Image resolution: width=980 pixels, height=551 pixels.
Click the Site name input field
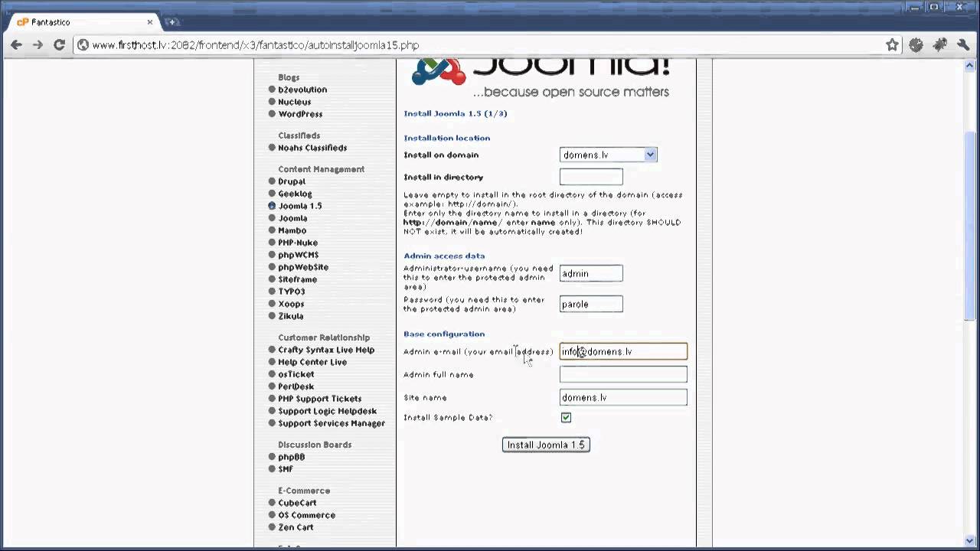click(x=623, y=397)
